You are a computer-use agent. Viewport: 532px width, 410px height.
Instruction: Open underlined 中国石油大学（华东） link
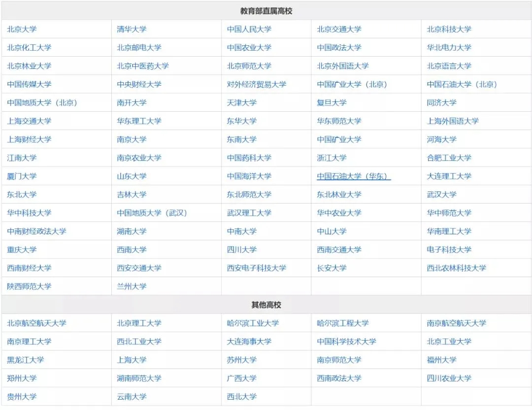[x=354, y=176]
